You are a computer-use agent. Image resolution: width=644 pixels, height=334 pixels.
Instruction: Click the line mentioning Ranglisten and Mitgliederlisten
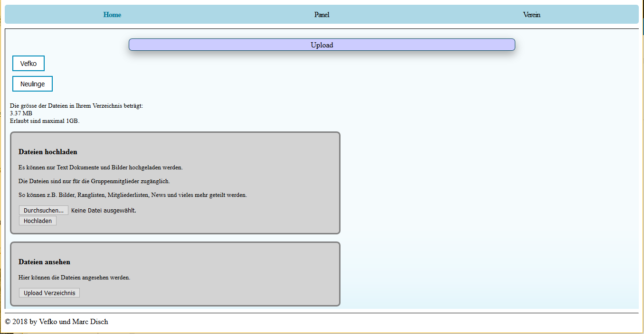(x=133, y=195)
